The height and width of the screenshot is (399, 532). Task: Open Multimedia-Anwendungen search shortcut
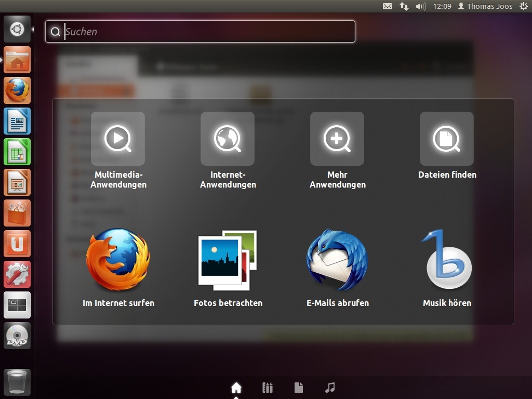coord(118,139)
